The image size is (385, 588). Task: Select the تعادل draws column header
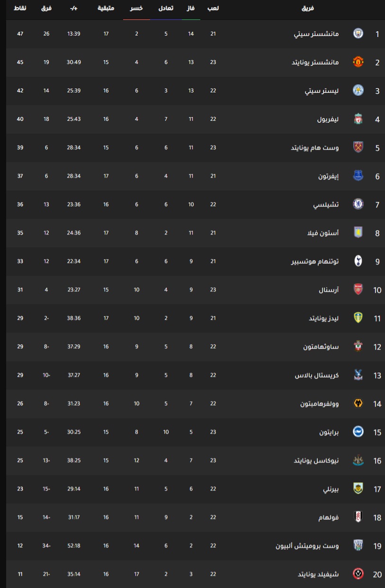click(165, 9)
